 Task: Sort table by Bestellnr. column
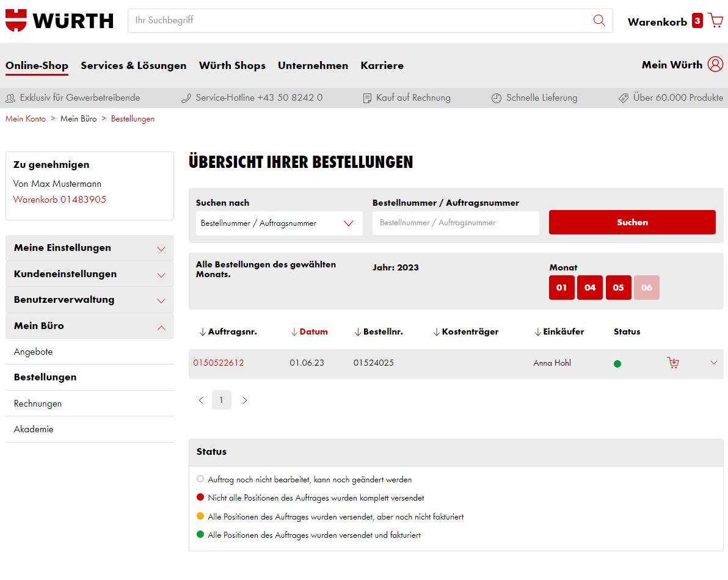coord(379,332)
